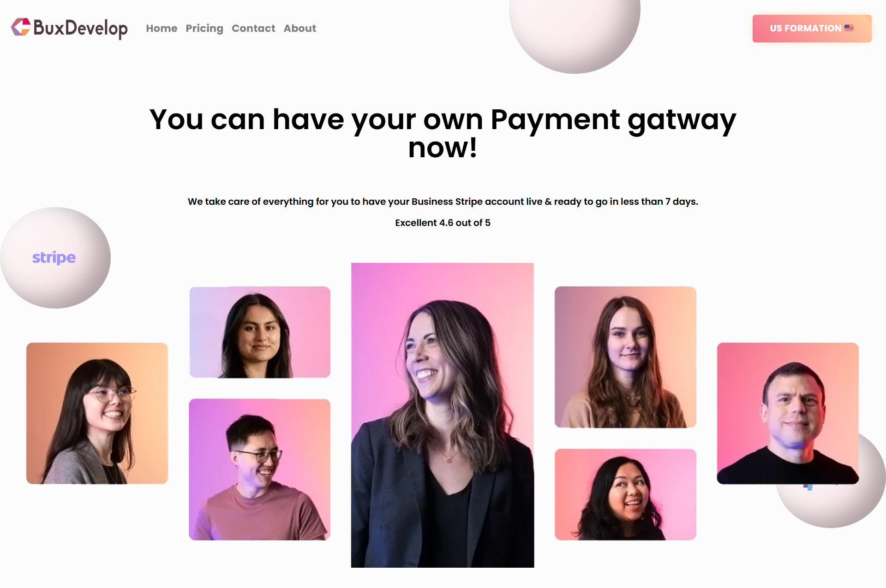Viewport: 886px width, 588px height.
Task: Select the center woman in blazer photo
Action: (443, 415)
